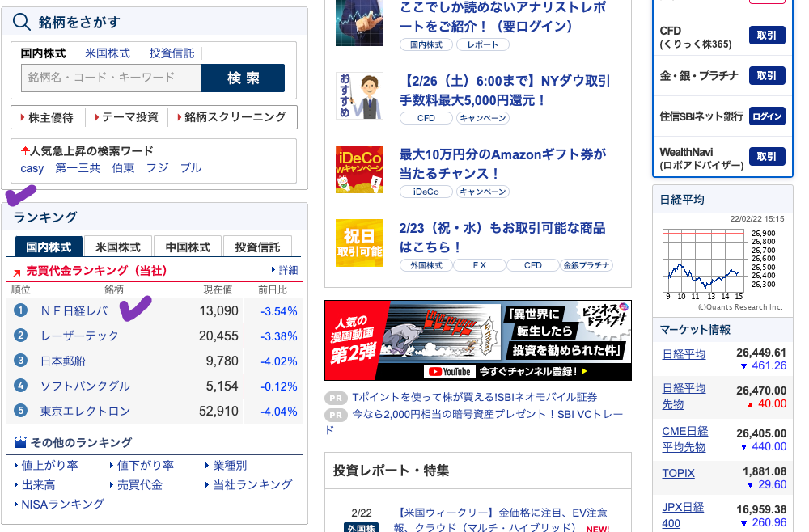Click the おすすめ businessman thumbnail

tap(359, 96)
